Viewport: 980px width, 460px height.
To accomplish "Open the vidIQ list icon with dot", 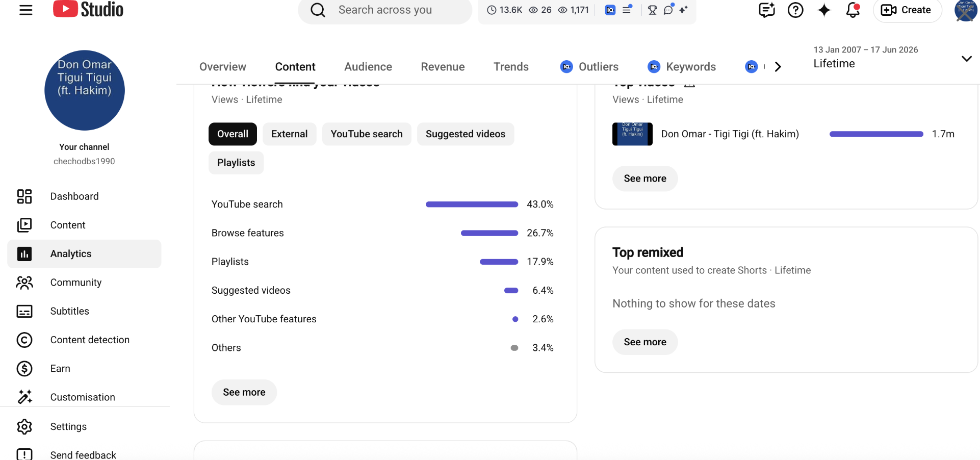I will pyautogui.click(x=627, y=9).
